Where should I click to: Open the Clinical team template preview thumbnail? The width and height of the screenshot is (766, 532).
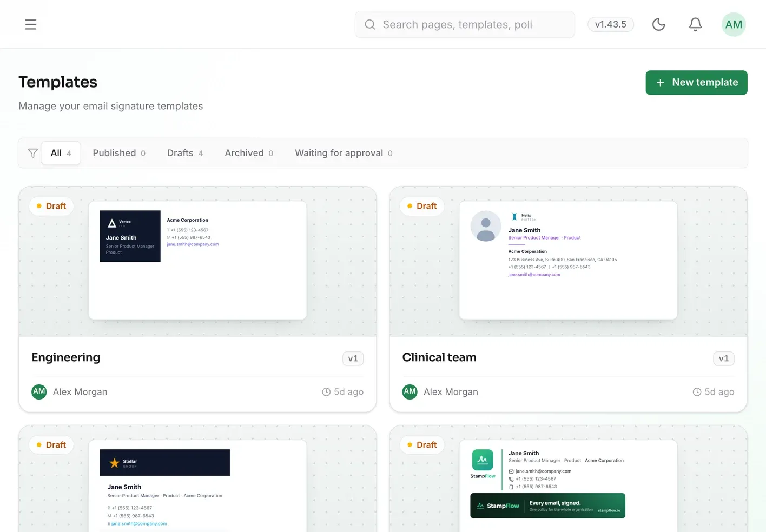pos(568,261)
